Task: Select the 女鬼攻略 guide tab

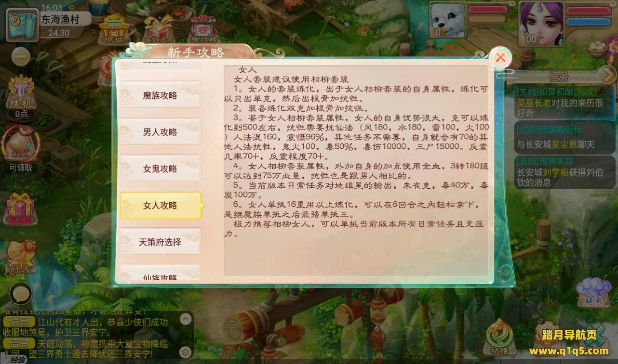Action: 160,169
